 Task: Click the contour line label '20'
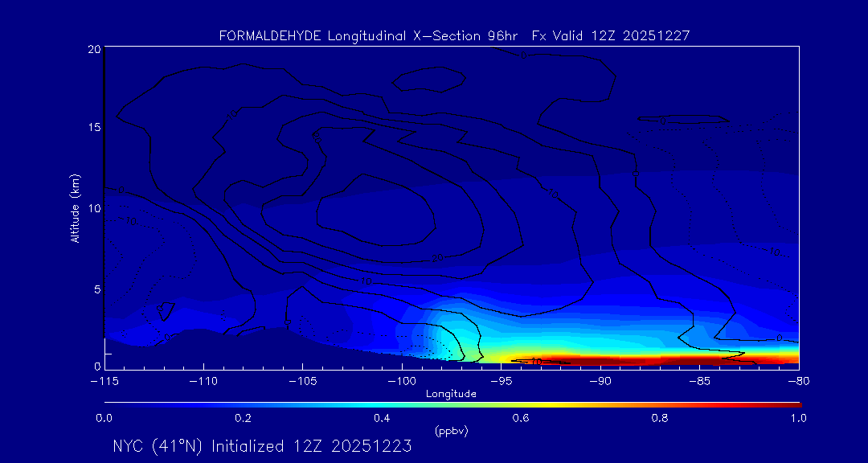(x=437, y=259)
